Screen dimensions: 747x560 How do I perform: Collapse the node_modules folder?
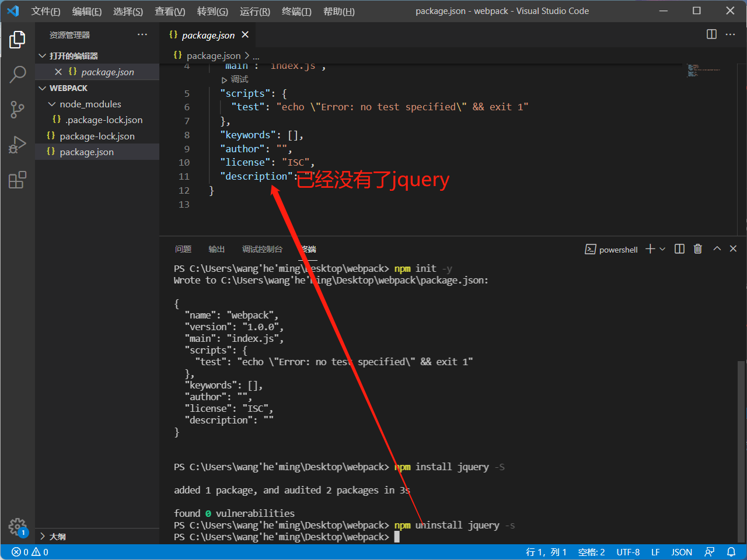52,104
